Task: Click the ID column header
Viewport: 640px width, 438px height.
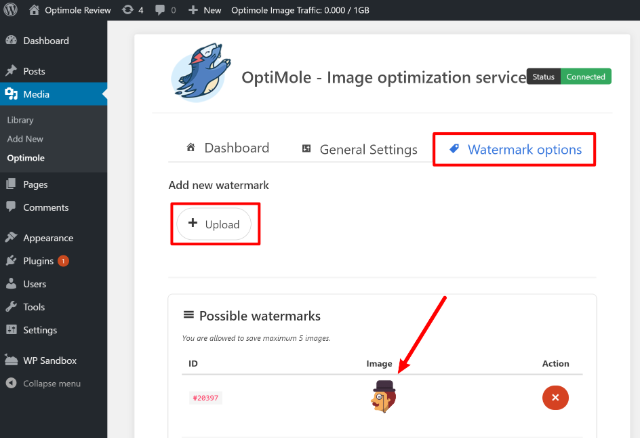Action: pos(193,363)
